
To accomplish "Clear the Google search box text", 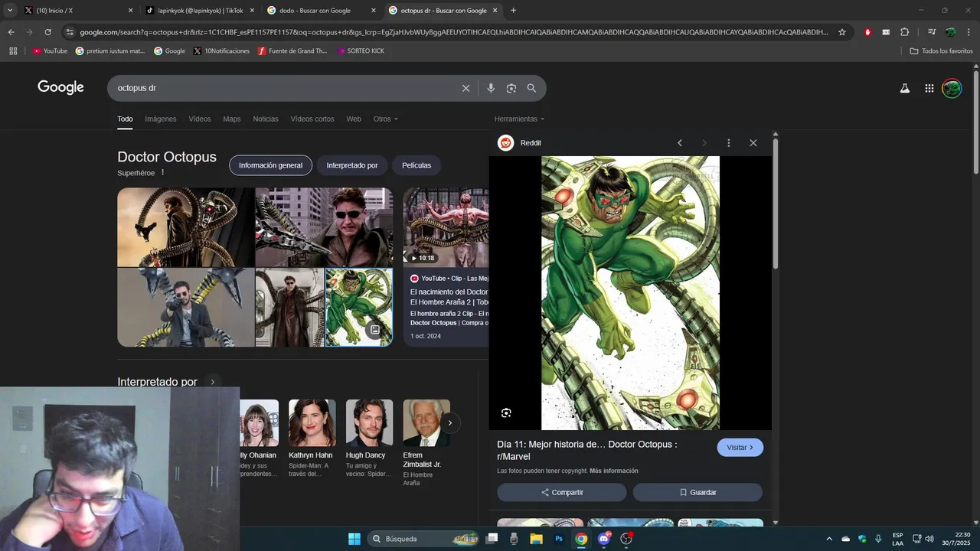I will tap(465, 88).
